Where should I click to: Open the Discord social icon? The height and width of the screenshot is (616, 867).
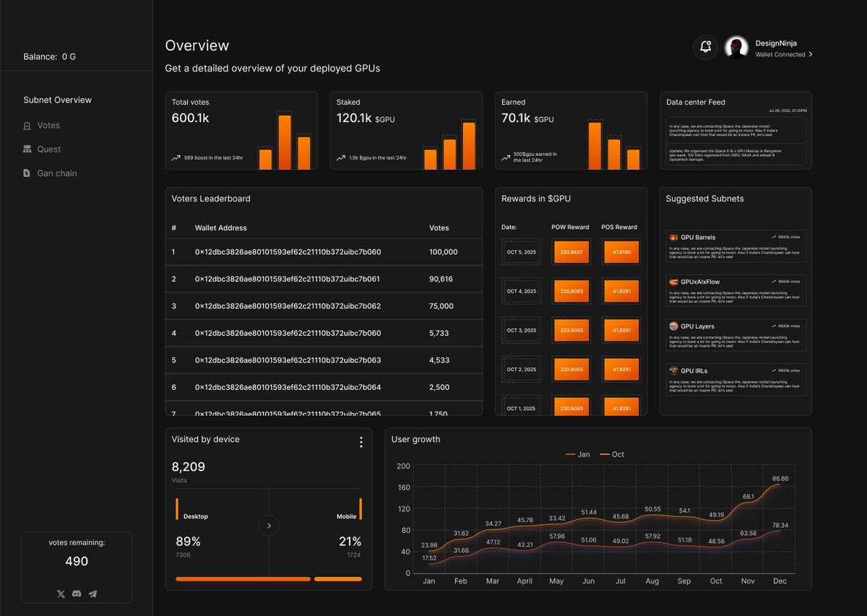pos(77,594)
